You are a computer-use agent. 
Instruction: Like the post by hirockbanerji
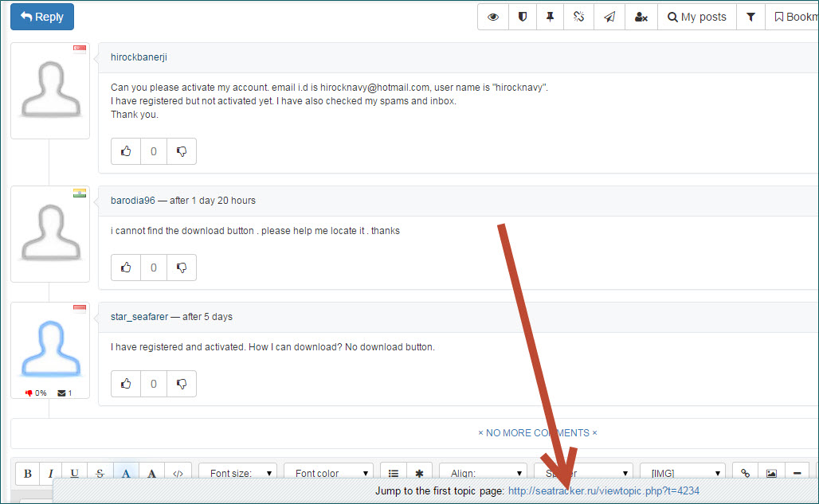(x=126, y=151)
